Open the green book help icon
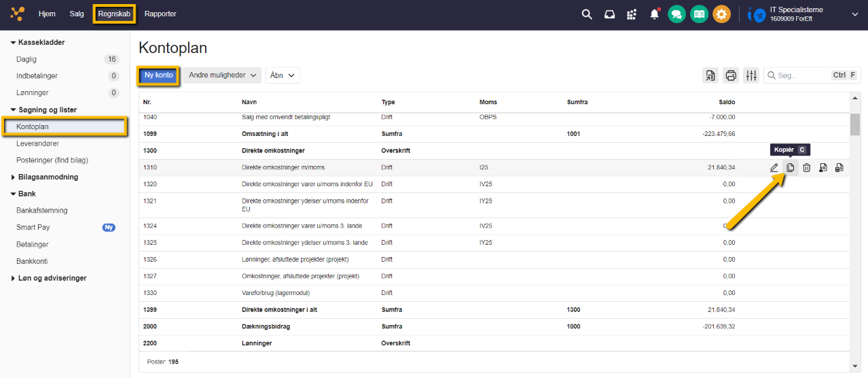 (698, 14)
